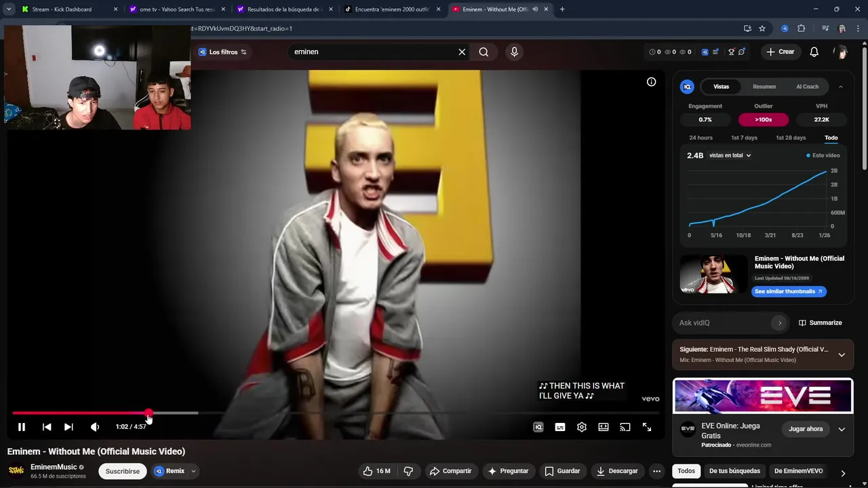Image resolution: width=868 pixels, height=488 pixels.
Task: Select the 24 hours time range
Action: 701,138
